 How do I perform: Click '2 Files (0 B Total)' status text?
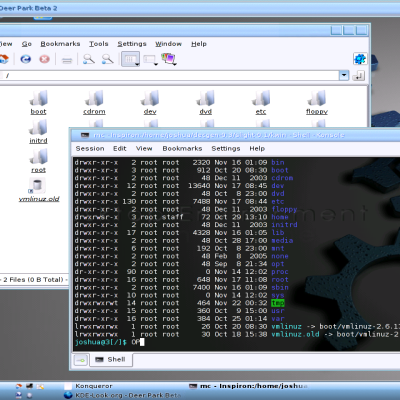(x=33, y=279)
